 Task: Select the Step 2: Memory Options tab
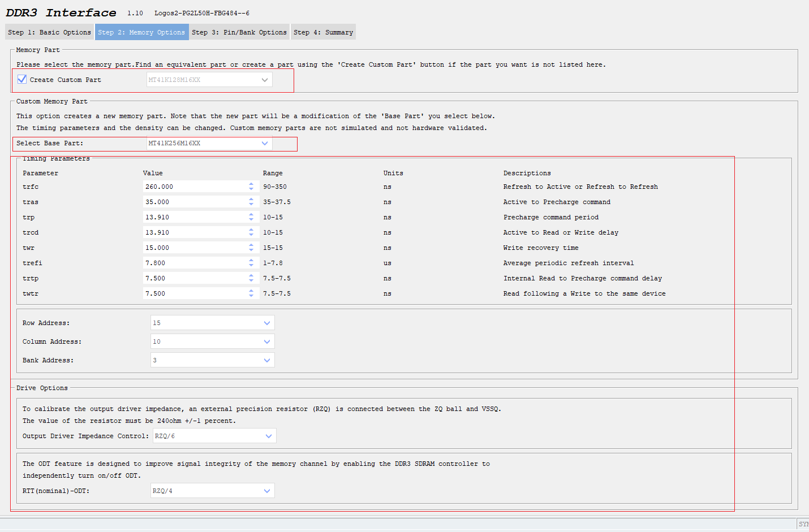point(141,32)
